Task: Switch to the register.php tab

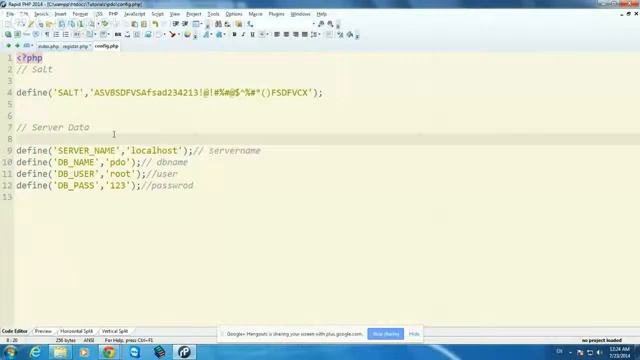Action: [x=76, y=47]
